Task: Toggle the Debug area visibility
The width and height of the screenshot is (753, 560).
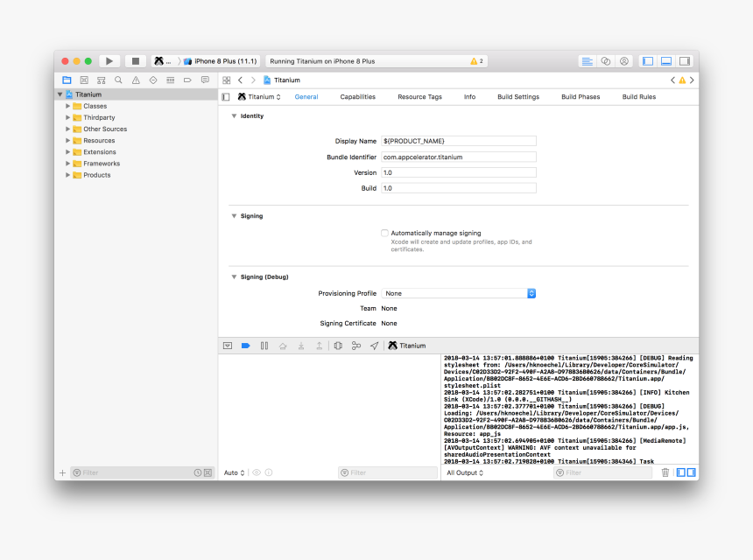Action: click(x=666, y=61)
